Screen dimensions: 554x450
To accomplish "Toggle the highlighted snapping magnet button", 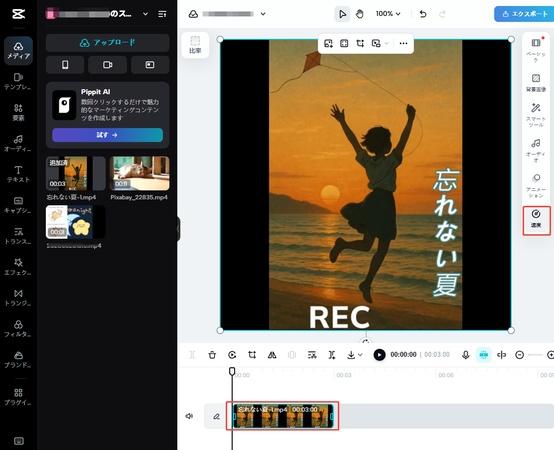I will (484, 355).
